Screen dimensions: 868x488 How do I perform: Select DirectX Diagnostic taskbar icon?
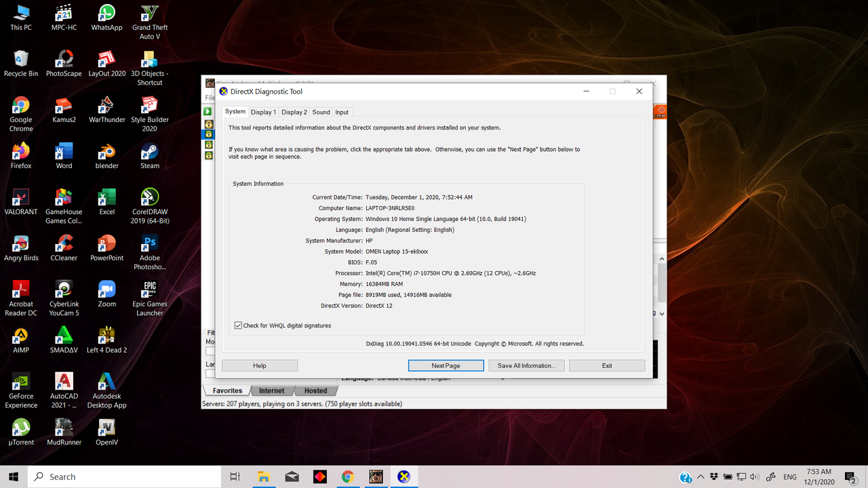click(x=403, y=476)
